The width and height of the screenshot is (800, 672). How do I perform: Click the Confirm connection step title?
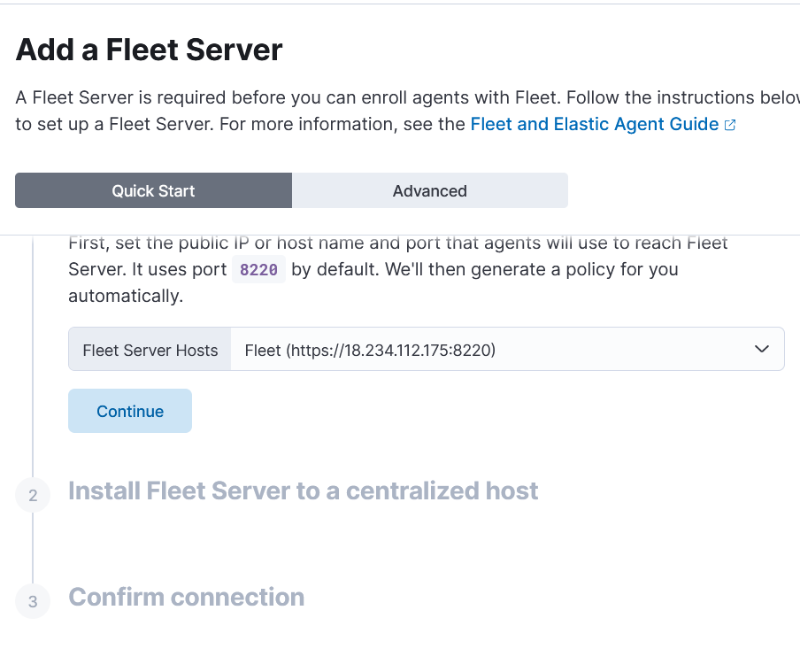(x=186, y=597)
